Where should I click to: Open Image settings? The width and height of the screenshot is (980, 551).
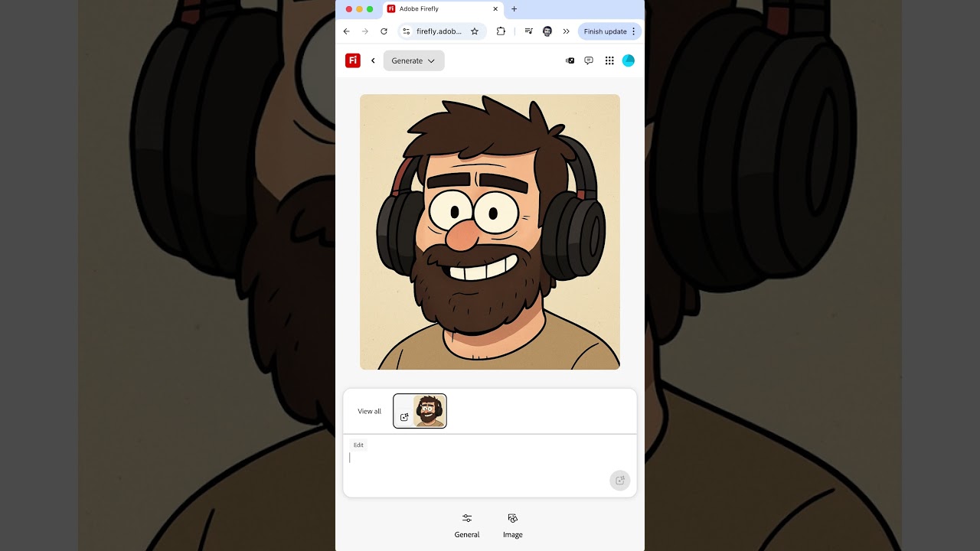pos(513,526)
